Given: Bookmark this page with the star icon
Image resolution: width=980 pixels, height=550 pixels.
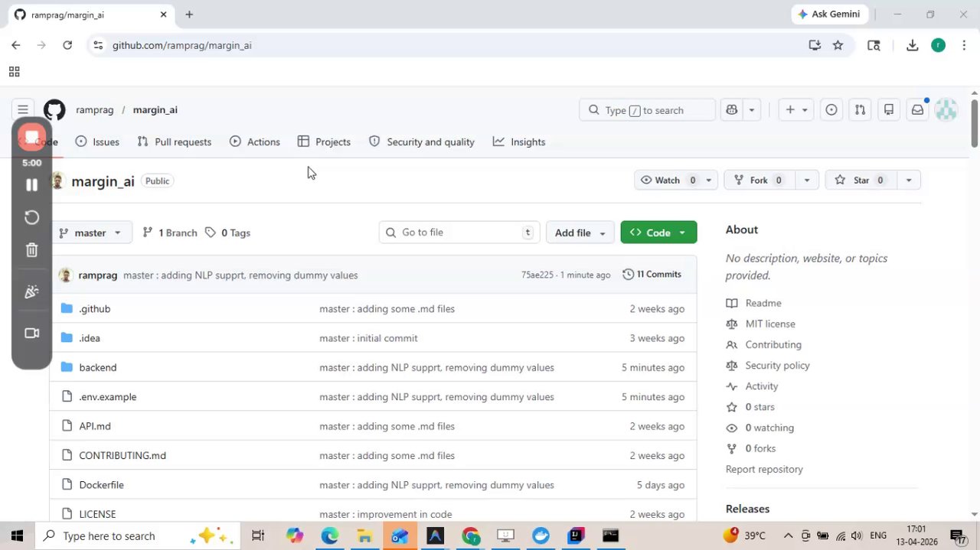Looking at the screenshot, I should pyautogui.click(x=838, y=45).
